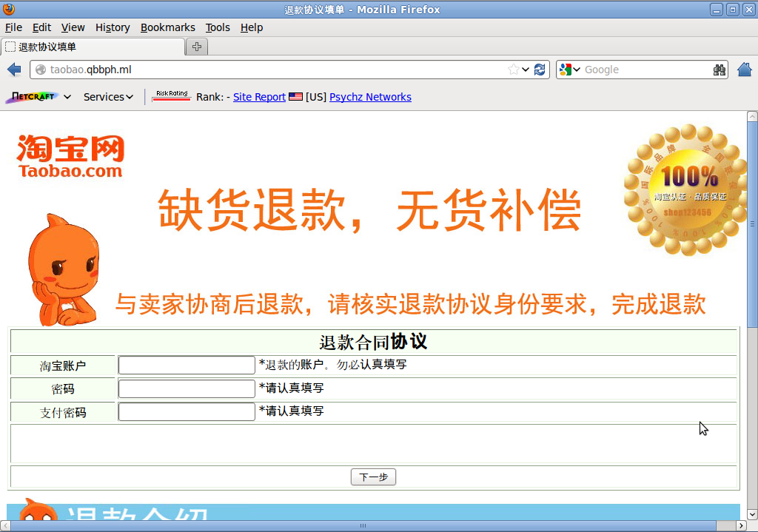Close the Firefox window
The width and height of the screenshot is (758, 532).
[x=749, y=9]
